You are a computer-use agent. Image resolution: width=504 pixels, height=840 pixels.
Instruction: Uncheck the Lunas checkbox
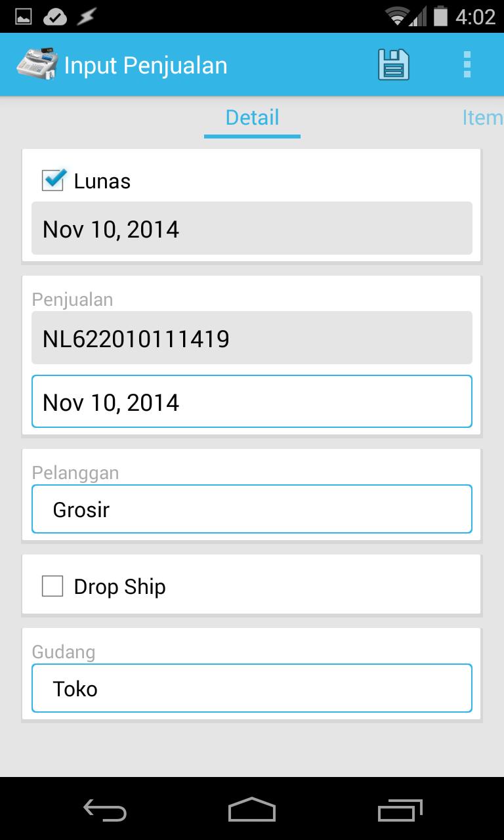53,180
